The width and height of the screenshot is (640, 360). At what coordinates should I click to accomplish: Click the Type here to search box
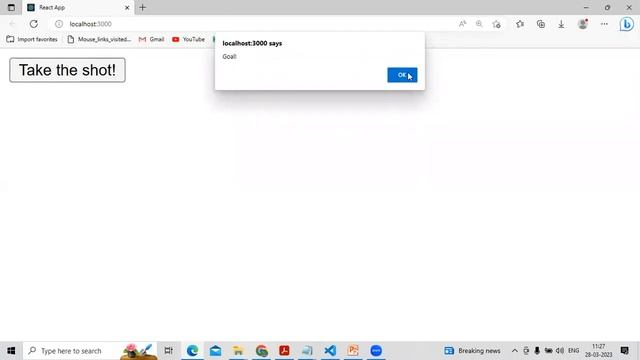point(90,351)
